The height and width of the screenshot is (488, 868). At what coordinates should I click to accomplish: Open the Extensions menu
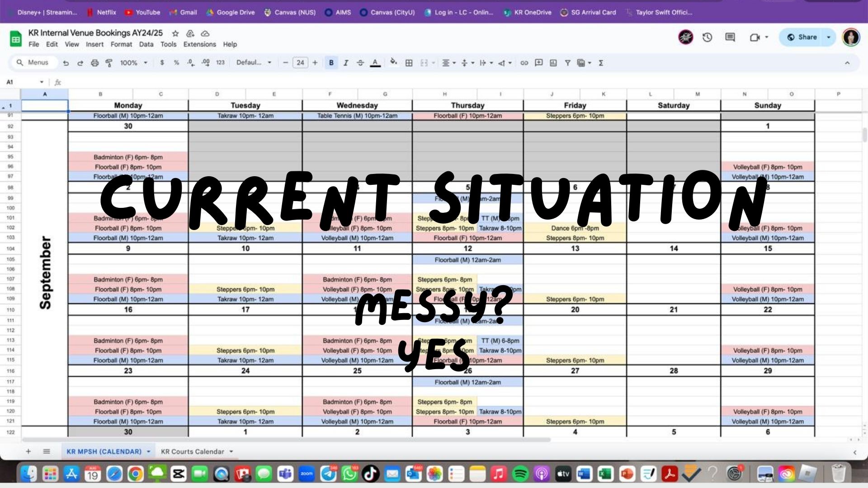[x=199, y=44]
